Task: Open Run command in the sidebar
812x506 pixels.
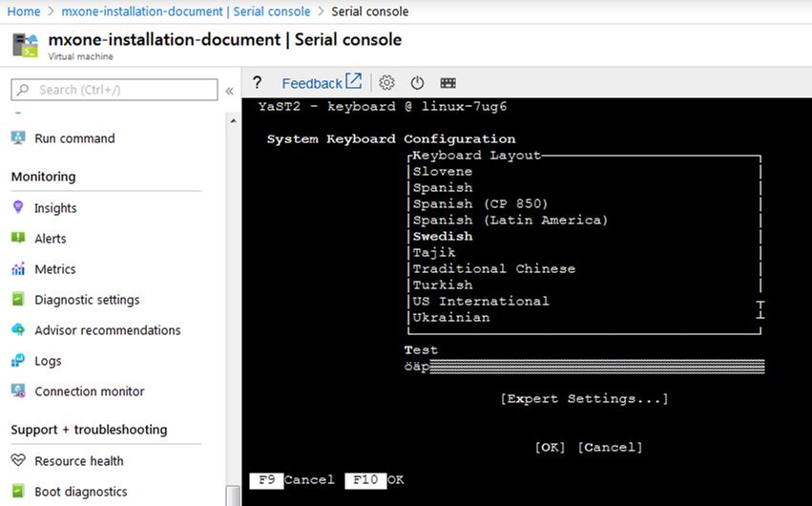Action: click(74, 138)
